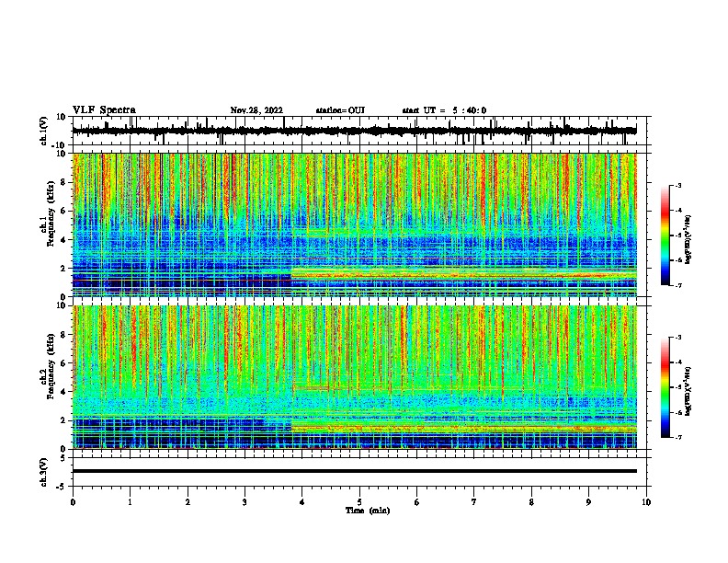The image size is (728, 563).
Task: Select the "1" tick on the time axis
Action: click(x=130, y=502)
